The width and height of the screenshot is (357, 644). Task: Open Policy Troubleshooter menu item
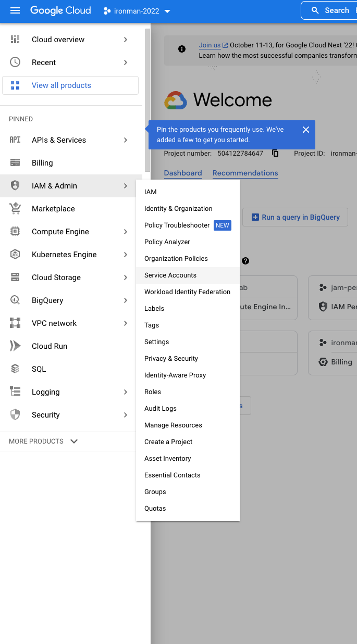188,225
